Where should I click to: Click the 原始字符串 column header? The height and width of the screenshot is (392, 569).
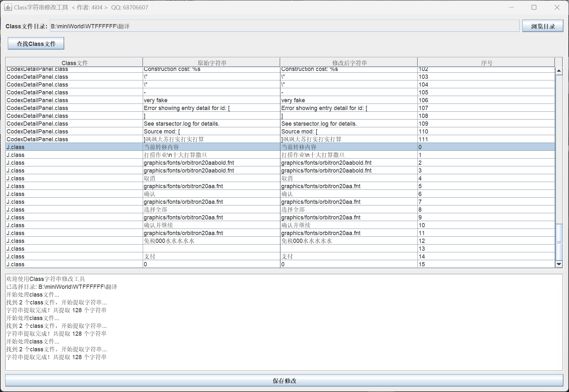212,63
